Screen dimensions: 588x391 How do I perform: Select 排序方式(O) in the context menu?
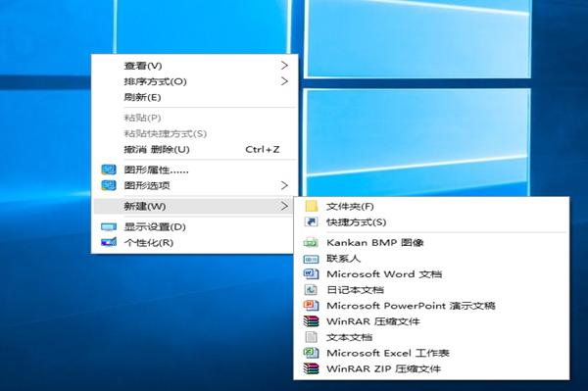point(195,81)
